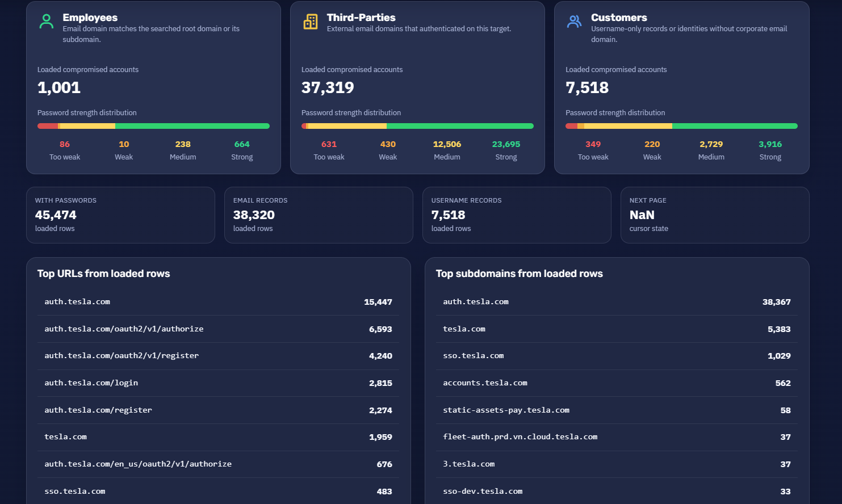Click fleet-auth.prd.vn.cloud.tesla.com subdomain row
Viewport: 842px width, 504px height.
(617, 437)
